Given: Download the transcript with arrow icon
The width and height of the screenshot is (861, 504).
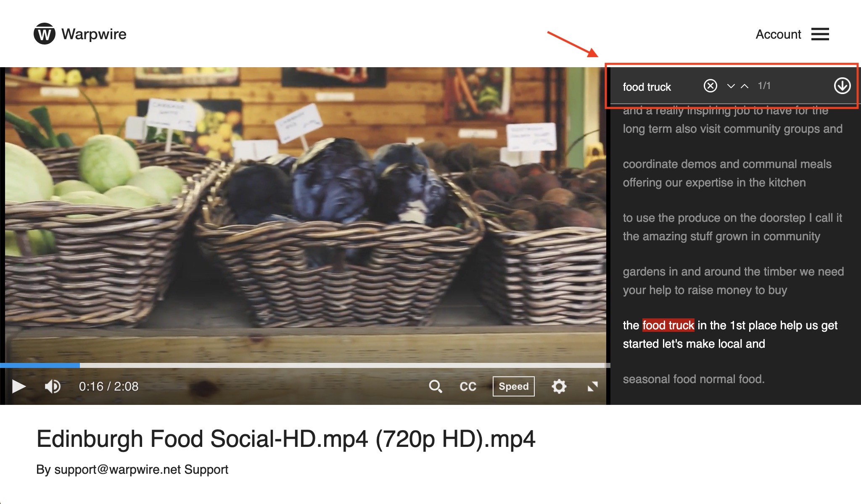Looking at the screenshot, I should tap(842, 86).
